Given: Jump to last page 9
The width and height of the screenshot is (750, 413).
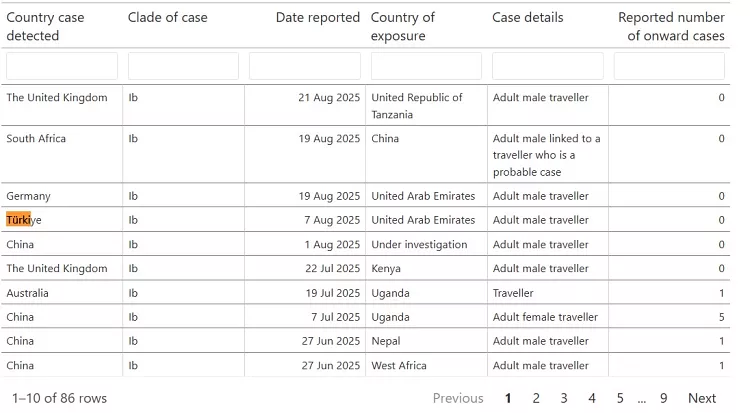Looking at the screenshot, I should [x=664, y=398].
